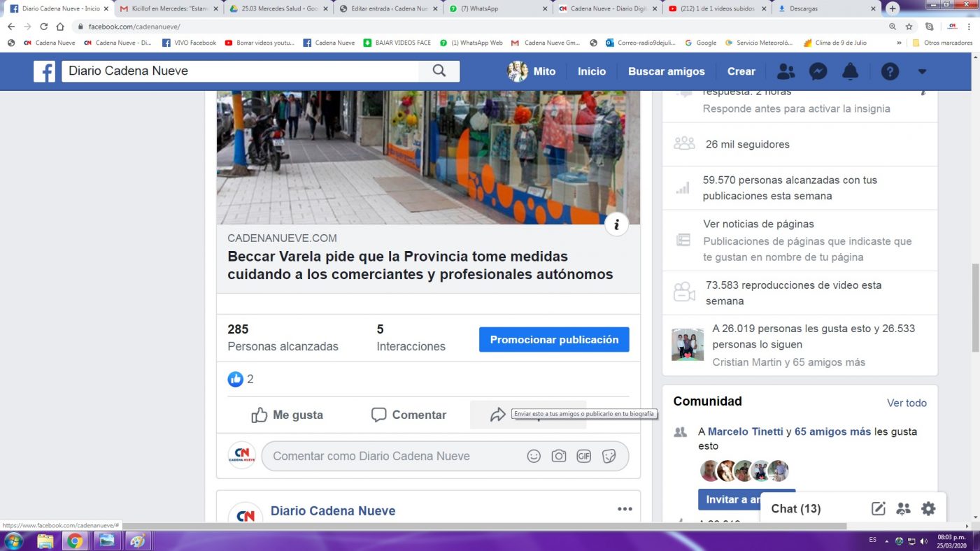Switch to the WhatsApp browser tab

click(x=497, y=8)
